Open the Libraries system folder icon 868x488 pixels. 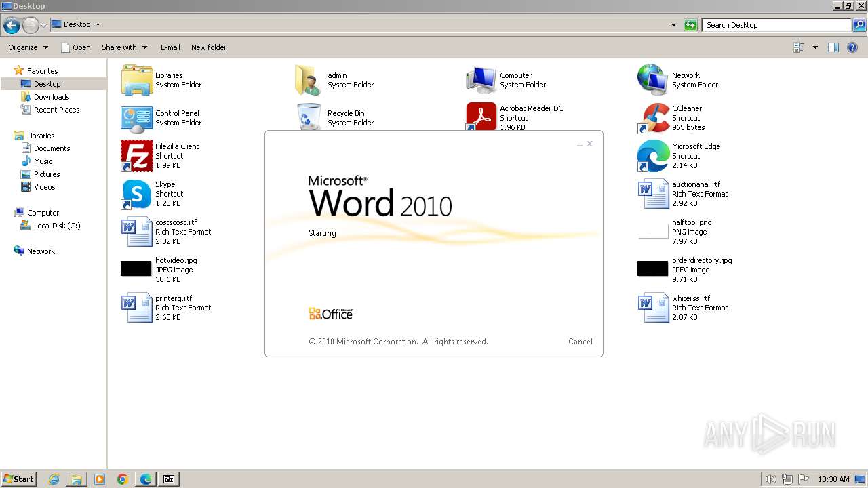[x=137, y=80]
